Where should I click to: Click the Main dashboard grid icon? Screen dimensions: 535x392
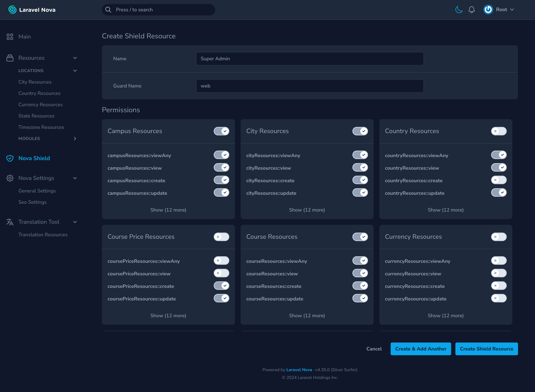10,37
